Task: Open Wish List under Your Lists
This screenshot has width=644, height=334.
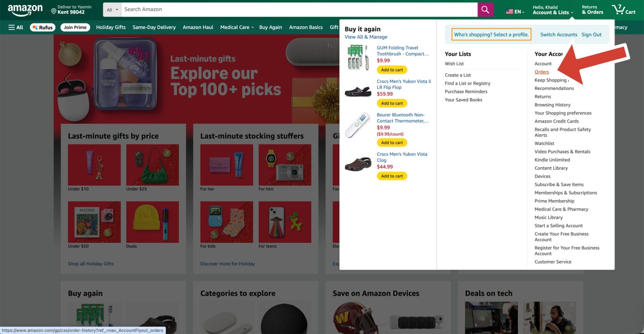Action: pyautogui.click(x=454, y=64)
